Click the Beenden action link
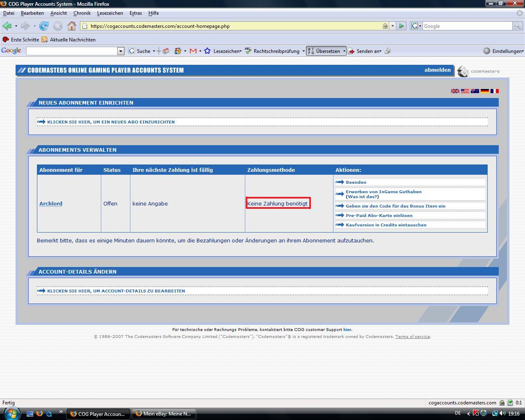 tap(356, 182)
